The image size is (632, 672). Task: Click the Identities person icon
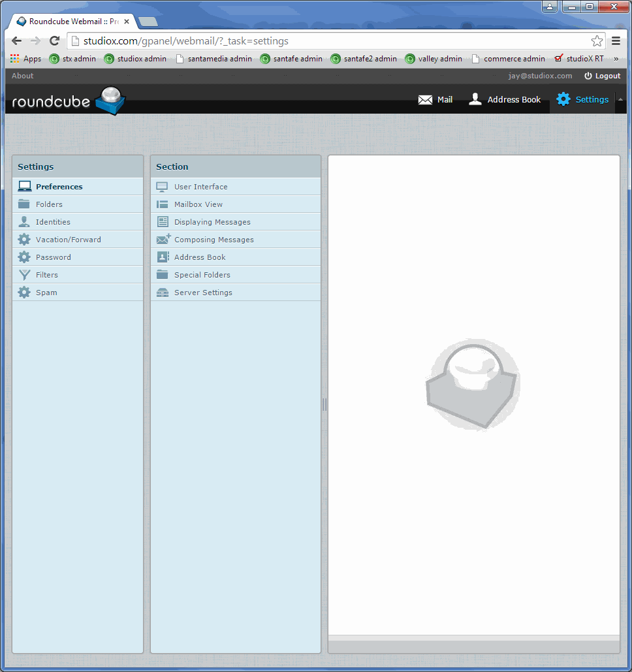click(x=24, y=222)
